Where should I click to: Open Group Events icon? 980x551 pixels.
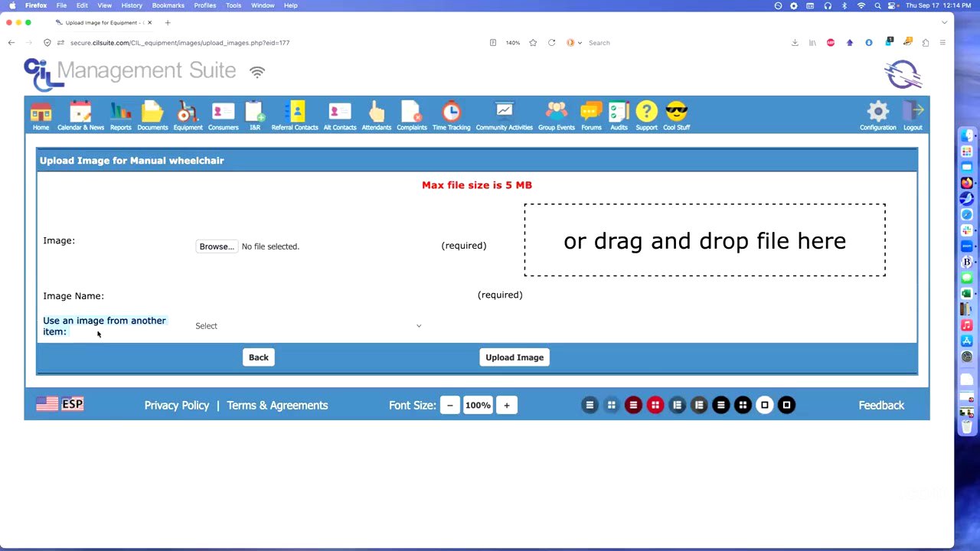tap(556, 116)
